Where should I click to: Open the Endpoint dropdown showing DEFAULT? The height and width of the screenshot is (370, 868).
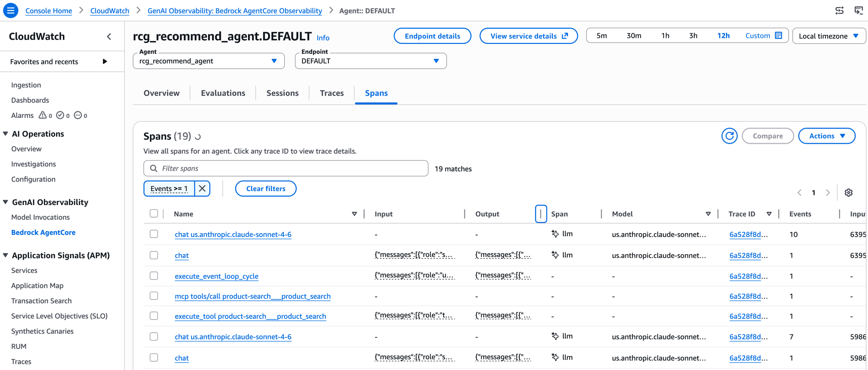point(371,61)
